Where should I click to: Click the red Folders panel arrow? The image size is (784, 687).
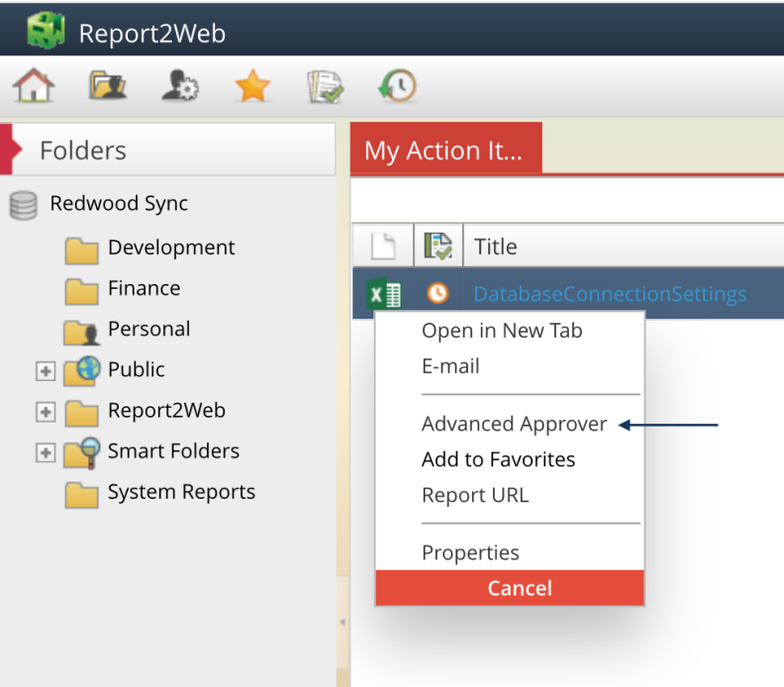pyautogui.click(x=11, y=149)
